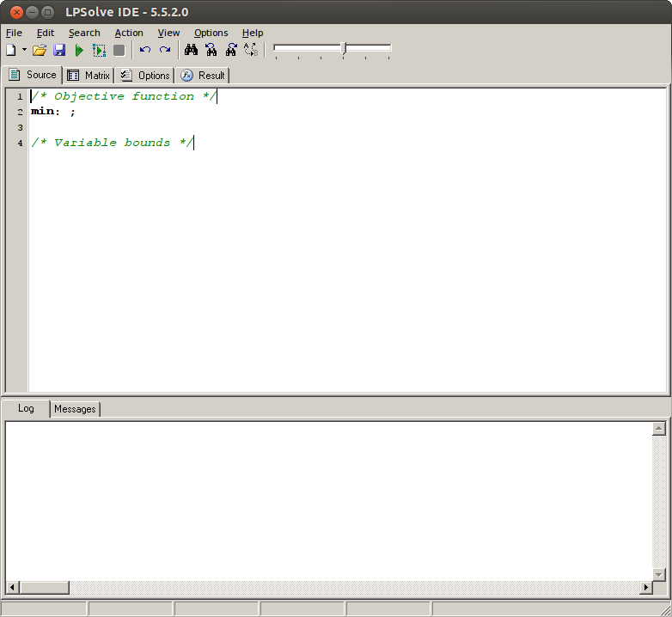Open the Action menu
Viewport: 672px width, 617px height.
point(129,33)
